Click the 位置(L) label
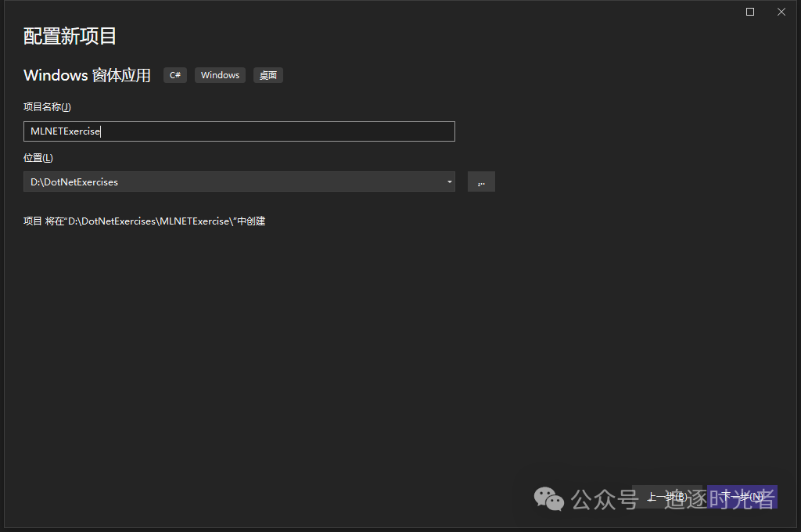The image size is (801, 532). point(38,158)
